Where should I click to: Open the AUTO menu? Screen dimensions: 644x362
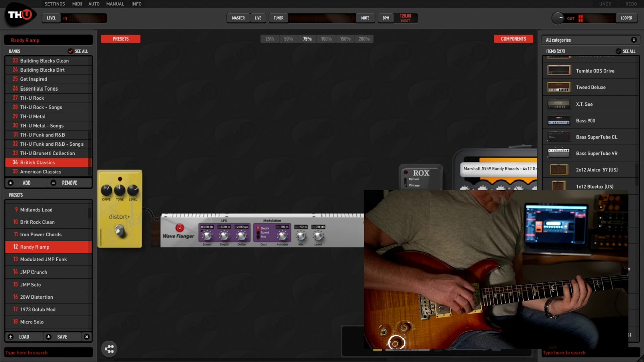point(94,4)
